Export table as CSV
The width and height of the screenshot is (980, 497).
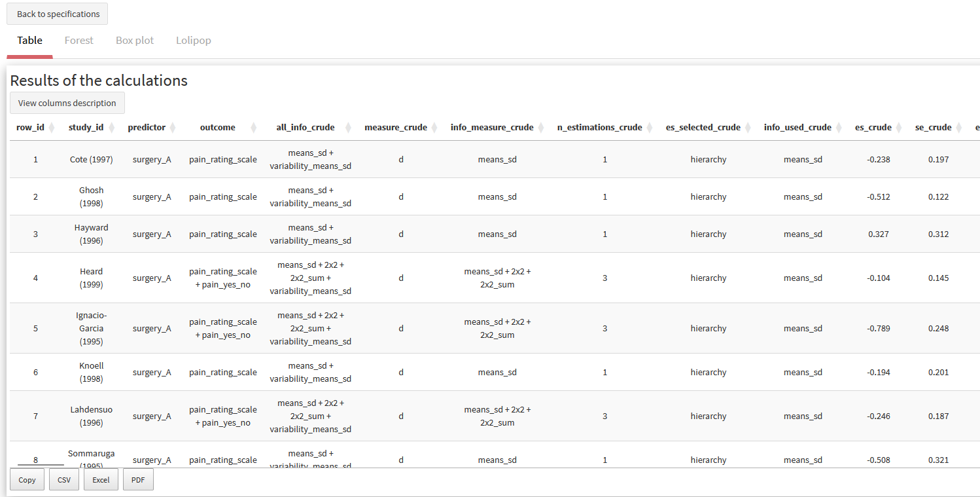[64, 480]
